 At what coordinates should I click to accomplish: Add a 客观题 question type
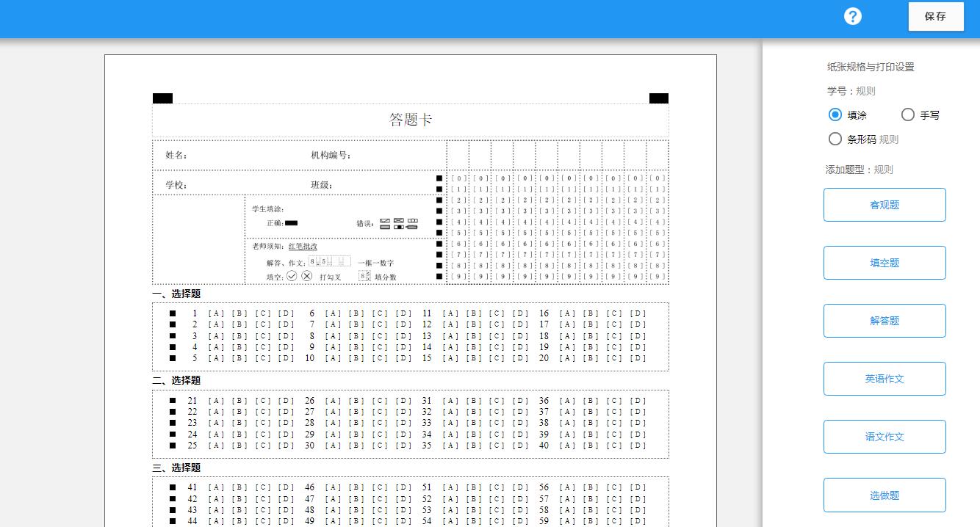(x=884, y=205)
